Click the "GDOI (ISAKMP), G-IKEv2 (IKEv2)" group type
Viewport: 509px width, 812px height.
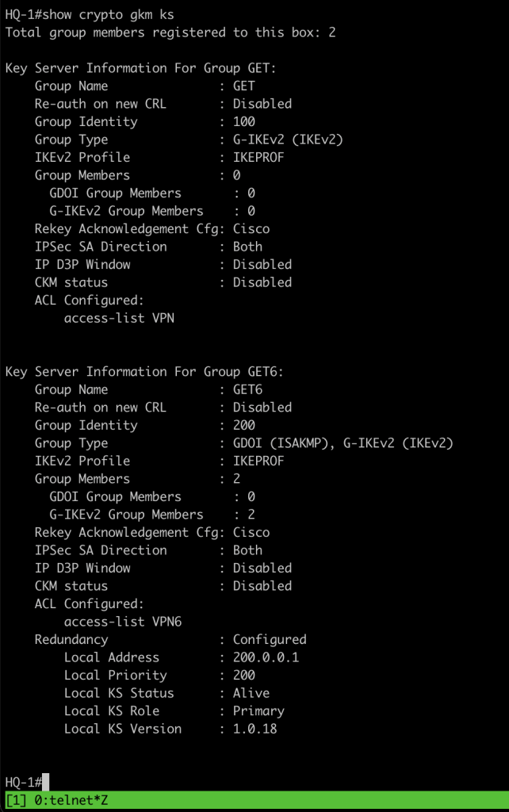[343, 443]
